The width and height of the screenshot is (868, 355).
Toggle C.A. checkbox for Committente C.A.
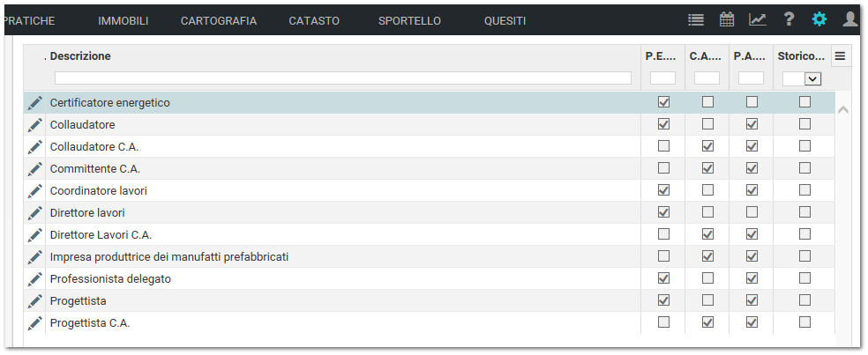pyautogui.click(x=707, y=167)
